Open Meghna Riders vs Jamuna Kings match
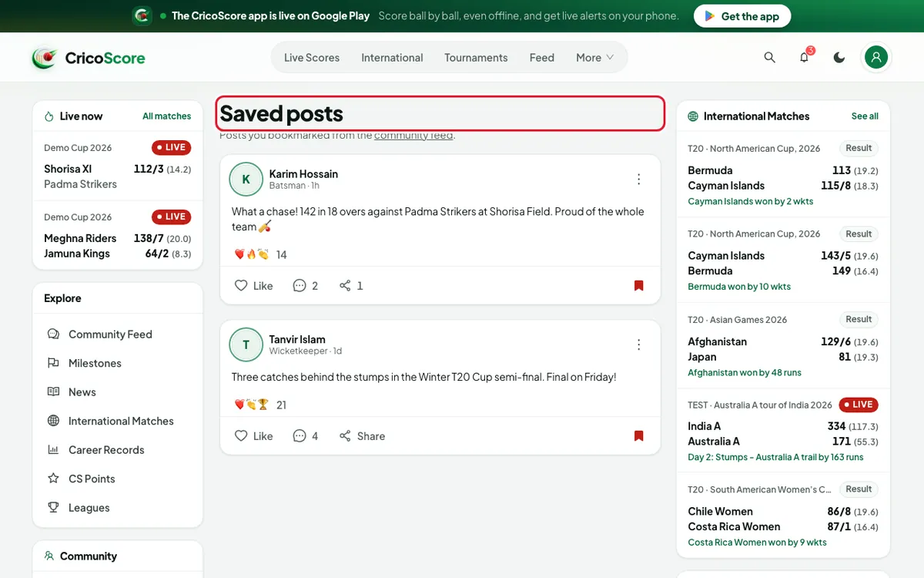The width and height of the screenshot is (924, 578). coord(118,235)
